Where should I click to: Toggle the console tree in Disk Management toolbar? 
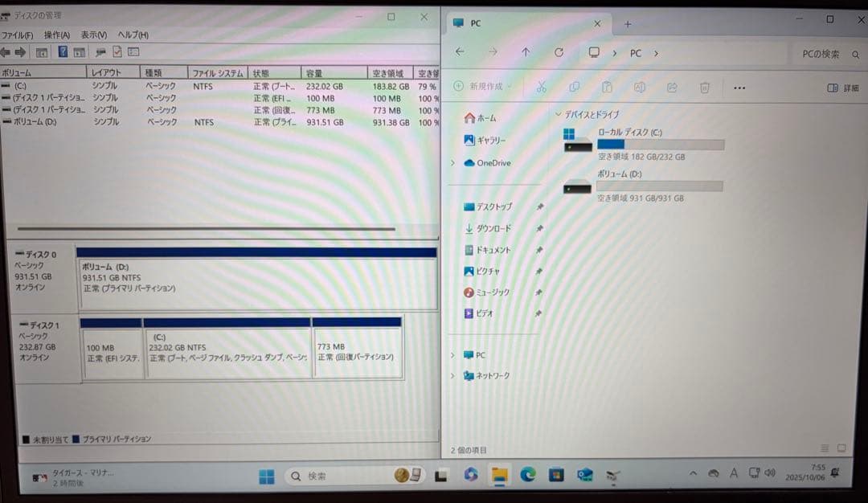pos(43,51)
